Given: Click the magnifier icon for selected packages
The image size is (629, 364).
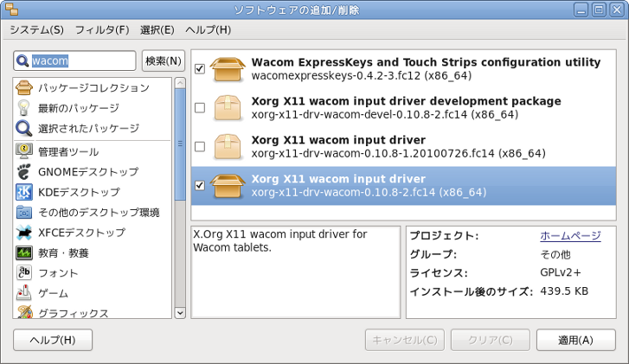Looking at the screenshot, I should [x=23, y=128].
